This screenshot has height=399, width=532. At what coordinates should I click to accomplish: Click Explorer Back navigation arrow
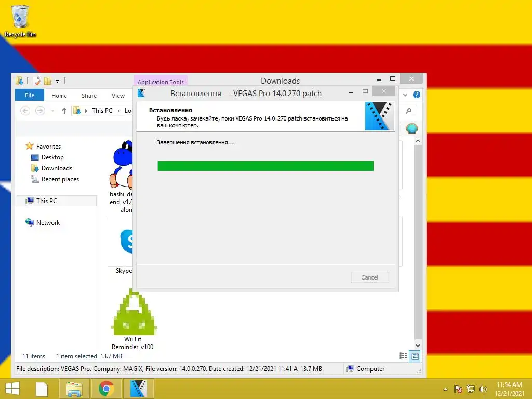coord(25,111)
